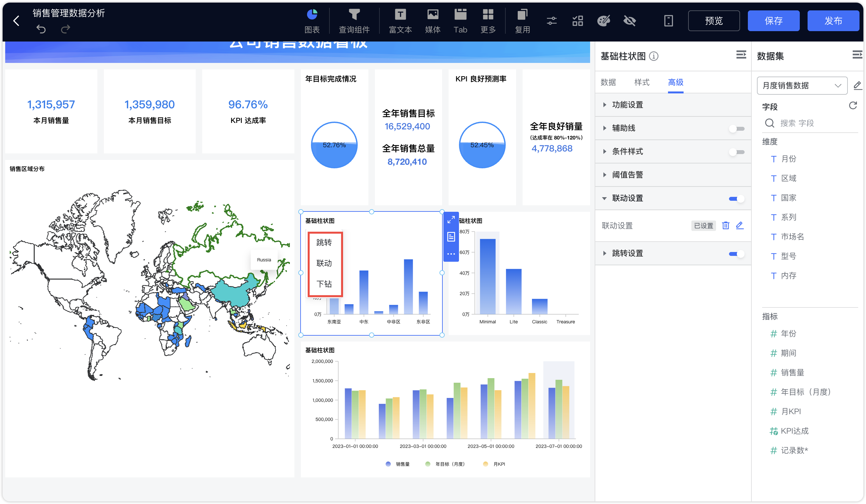Click the 52.76% liquid gauge chart

coord(334,145)
